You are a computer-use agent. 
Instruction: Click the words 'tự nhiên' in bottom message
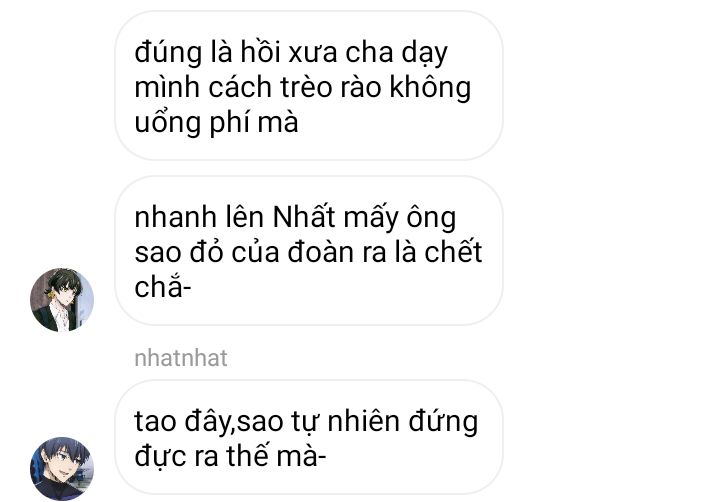pos(345,422)
